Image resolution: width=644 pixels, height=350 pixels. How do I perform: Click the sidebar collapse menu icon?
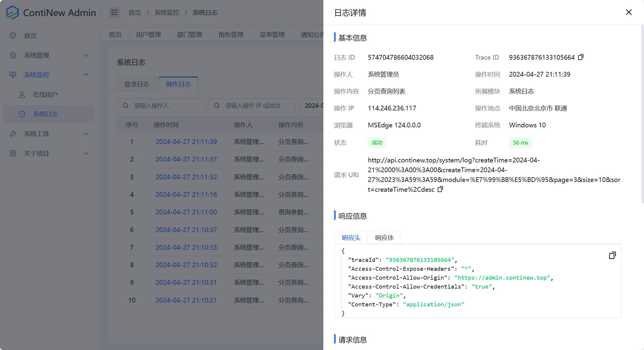pos(114,12)
